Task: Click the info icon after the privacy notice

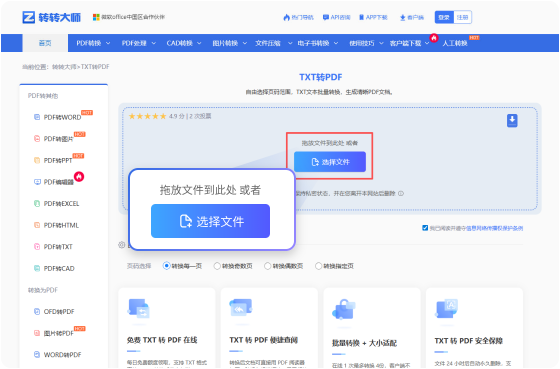Action: pyautogui.click(x=401, y=193)
